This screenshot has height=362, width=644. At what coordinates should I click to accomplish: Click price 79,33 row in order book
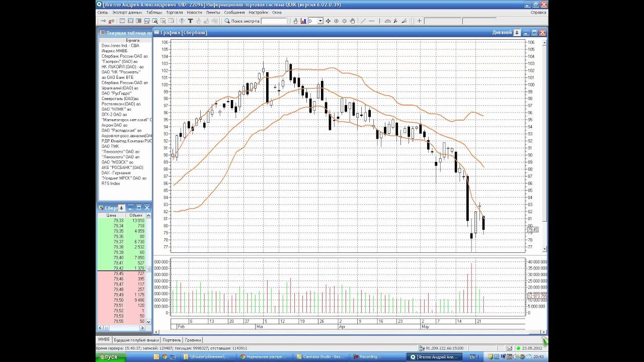(x=121, y=221)
